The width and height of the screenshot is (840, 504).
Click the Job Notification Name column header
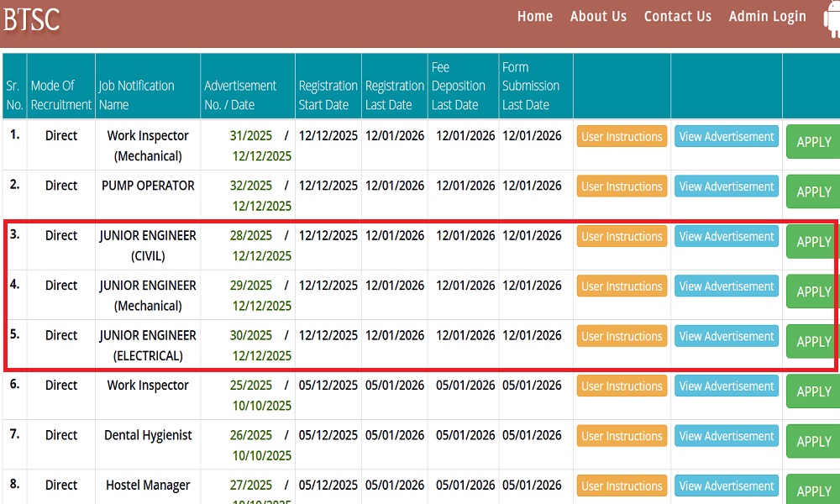pos(137,95)
